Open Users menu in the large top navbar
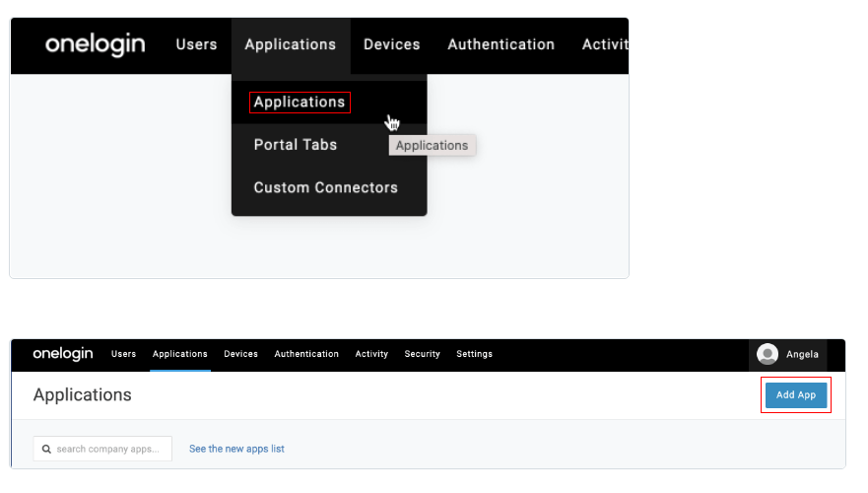The width and height of the screenshot is (868, 493). pos(196,44)
